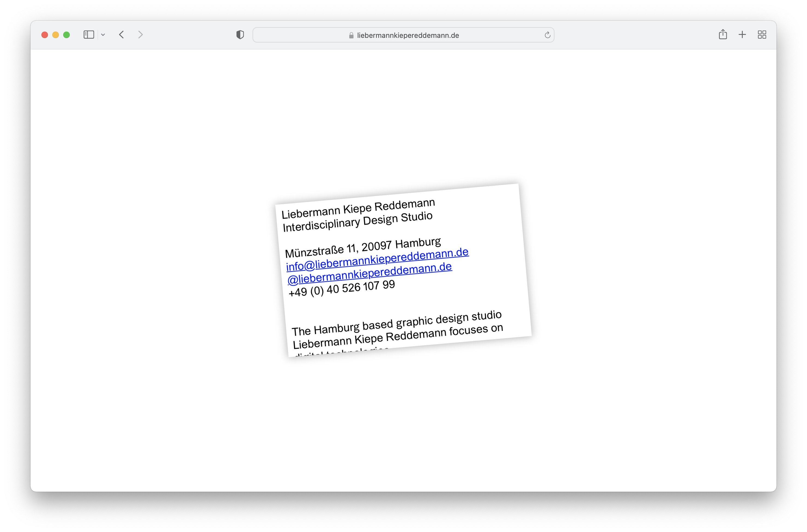Go forward to the next page
807x532 pixels.
click(x=141, y=35)
